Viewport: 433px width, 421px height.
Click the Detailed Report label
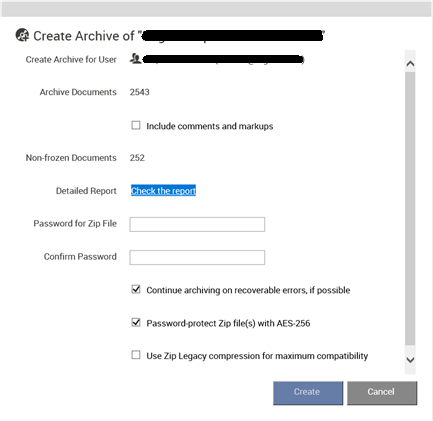click(x=86, y=191)
